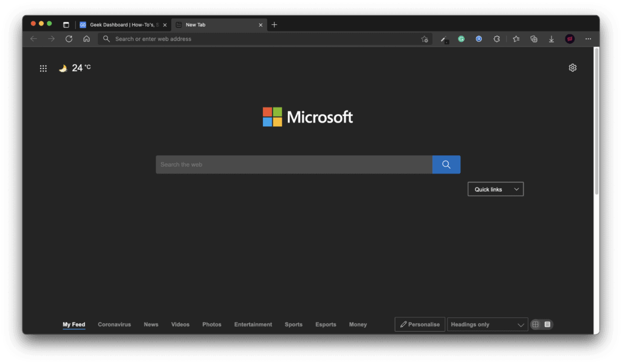Open the pen extension icon
The image size is (622, 364).
[x=444, y=39]
